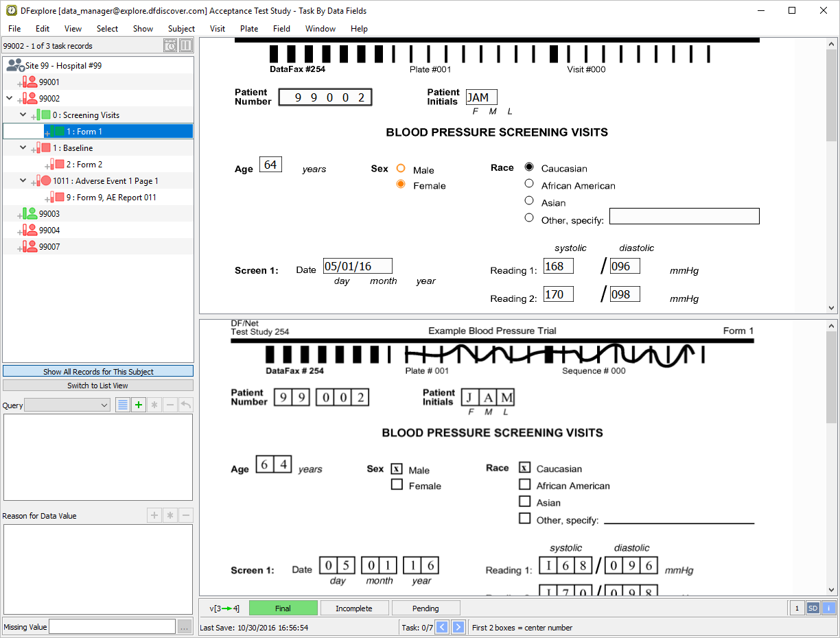Click the blue info 'i' status icon
Image resolution: width=840 pixels, height=638 pixels.
(x=829, y=608)
